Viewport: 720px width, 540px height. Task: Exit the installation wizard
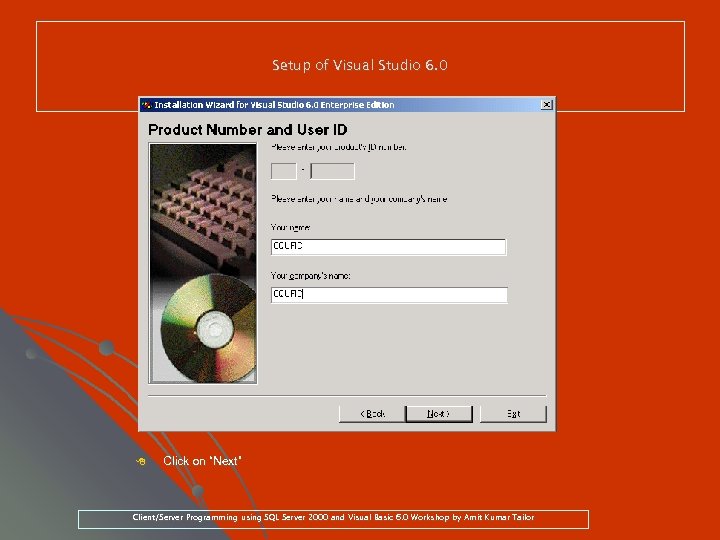[x=513, y=414]
